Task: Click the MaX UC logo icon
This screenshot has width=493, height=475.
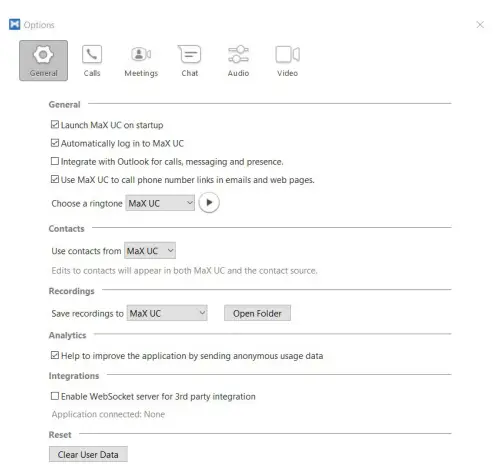Action: point(14,24)
